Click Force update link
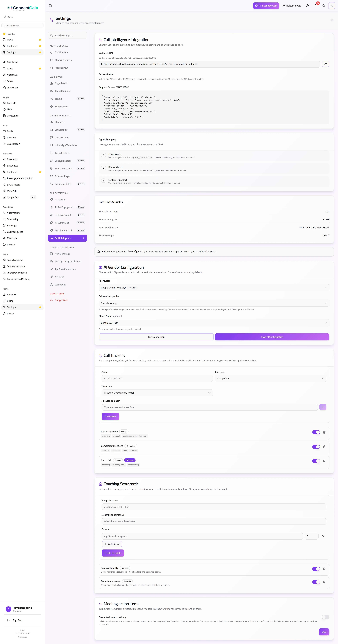 (23, 637)
